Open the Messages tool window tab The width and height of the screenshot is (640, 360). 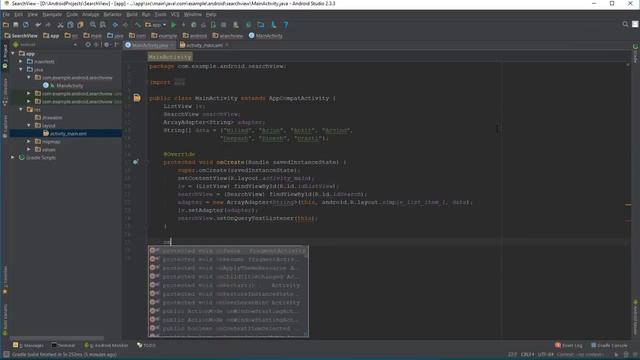click(x=28, y=345)
